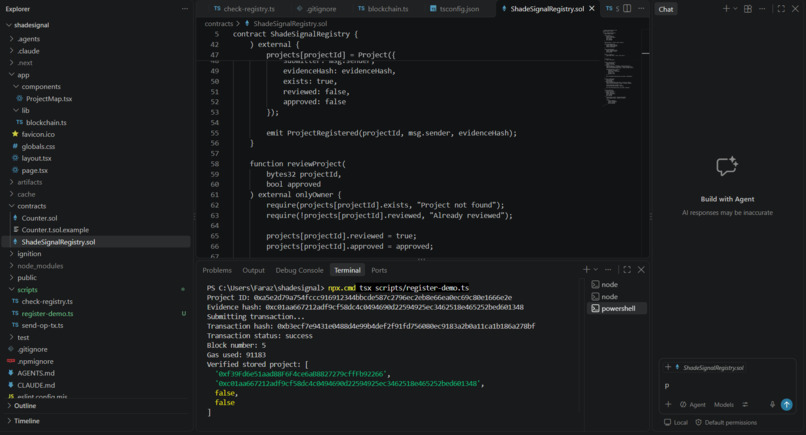
Task: Open the Ports tab
Action: 379,270
